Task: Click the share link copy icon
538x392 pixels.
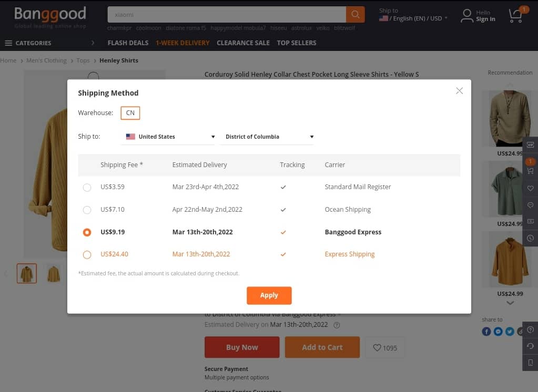Action: point(520,331)
